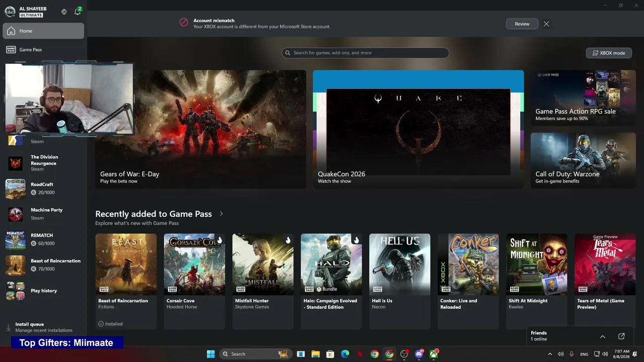The image size is (644, 362).
Task: Open the Shift At Midnight game card
Action: [536, 281]
